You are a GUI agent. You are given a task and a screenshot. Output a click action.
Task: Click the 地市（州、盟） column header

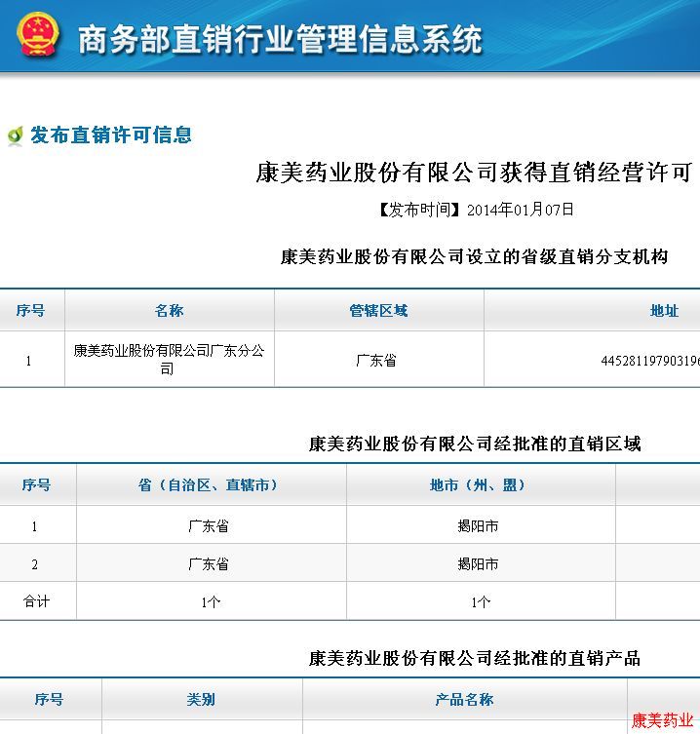click(x=478, y=485)
